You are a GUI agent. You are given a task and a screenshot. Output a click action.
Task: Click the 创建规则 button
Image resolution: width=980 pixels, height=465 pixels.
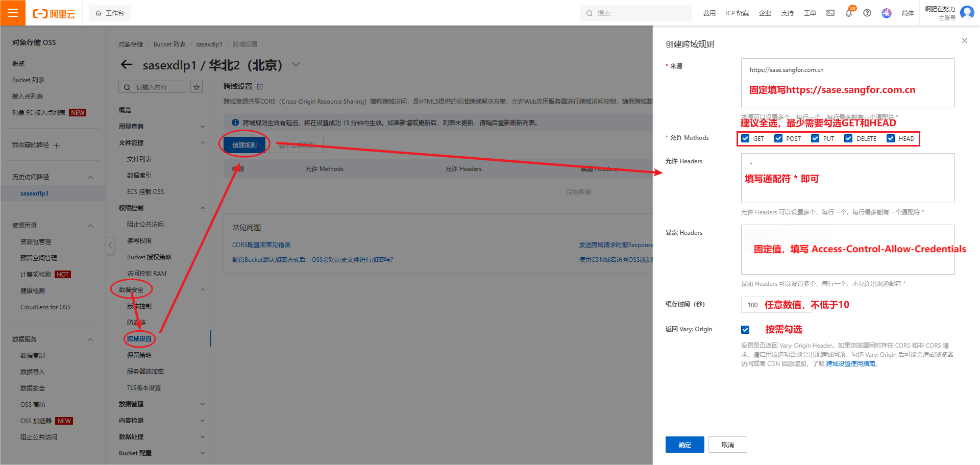click(x=244, y=145)
